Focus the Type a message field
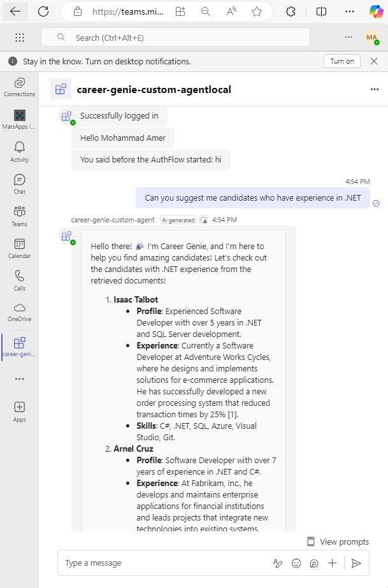This screenshot has height=588, width=388. 165,563
